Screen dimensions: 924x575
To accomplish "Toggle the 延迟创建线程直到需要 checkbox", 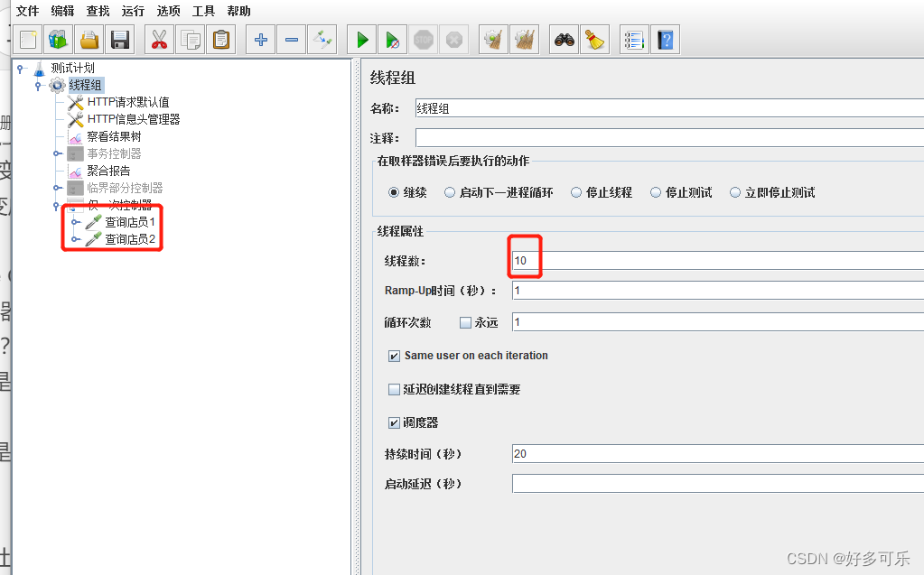I will [394, 389].
